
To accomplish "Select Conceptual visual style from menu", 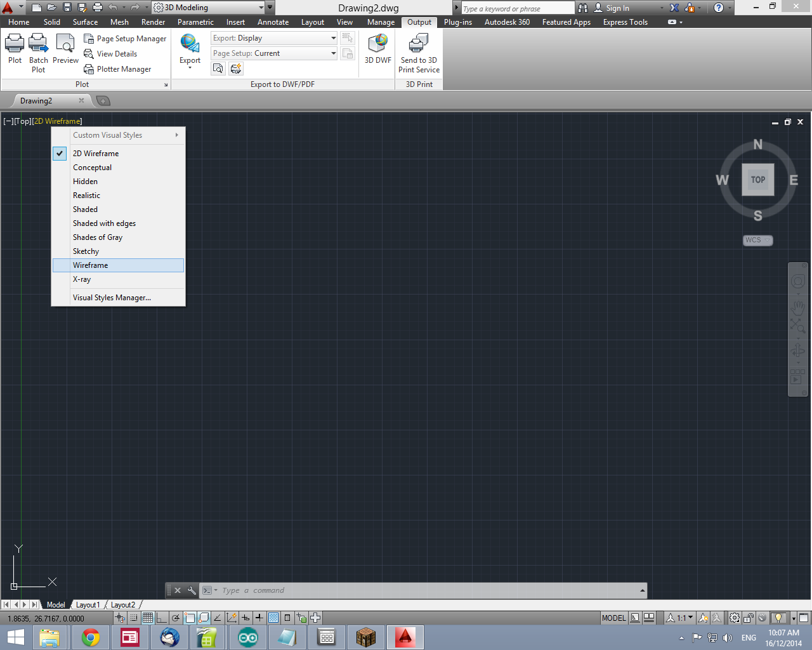I will (x=92, y=167).
